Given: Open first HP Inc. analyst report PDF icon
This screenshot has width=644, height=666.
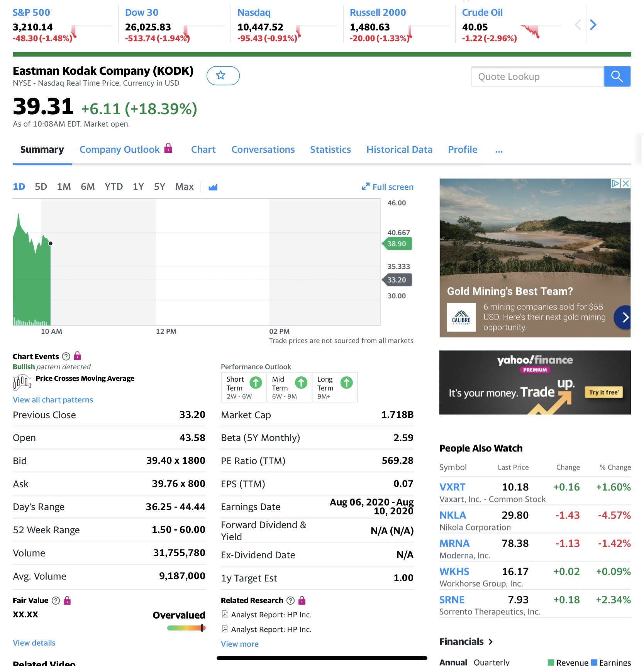Looking at the screenshot, I should point(225,614).
